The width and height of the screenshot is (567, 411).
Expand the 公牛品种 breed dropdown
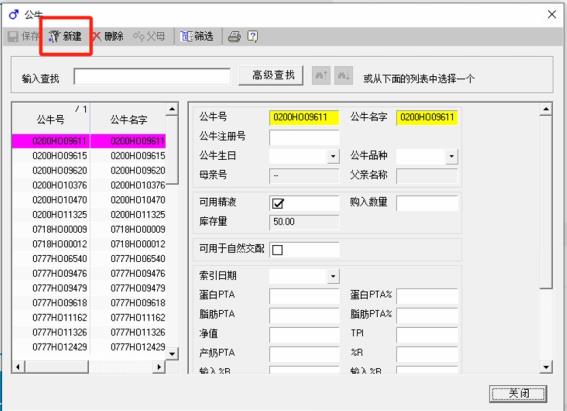click(451, 156)
